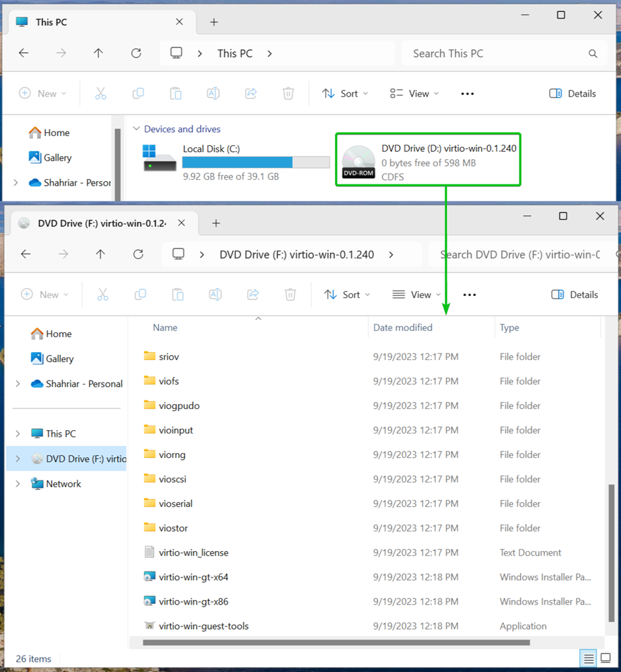This screenshot has width=621, height=672.
Task: Open Gallery in DVD Drive window sidebar
Action: 52,358
